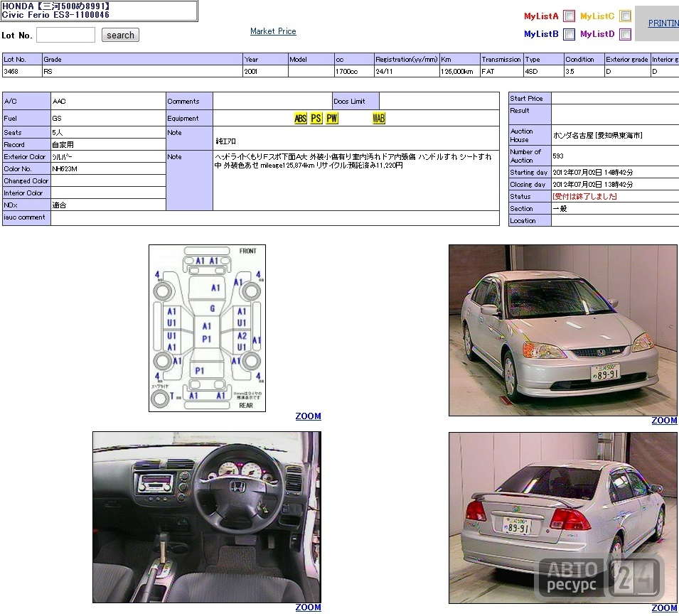
Task: Click the Civic Ferio ES3-1100046 title
Action: pyautogui.click(x=55, y=15)
